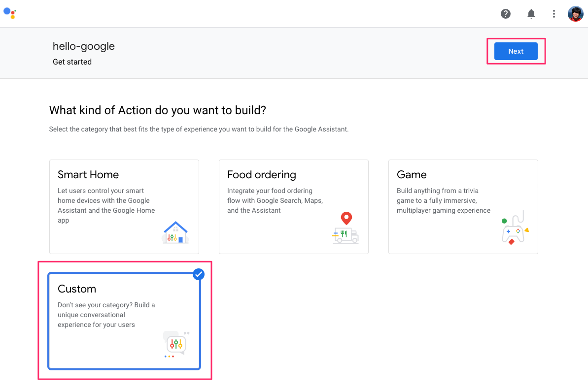Open the notifications bell
Image resolution: width=588 pixels, height=391 pixels.
coord(531,14)
